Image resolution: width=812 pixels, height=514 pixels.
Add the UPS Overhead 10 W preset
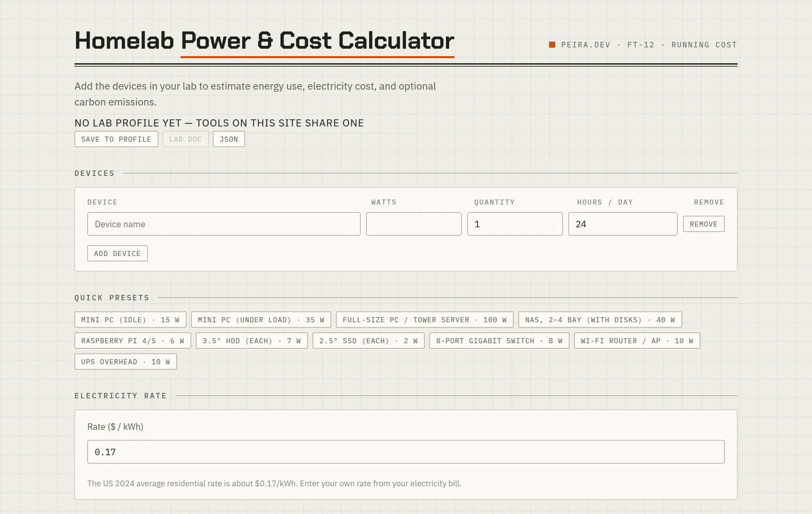126,361
